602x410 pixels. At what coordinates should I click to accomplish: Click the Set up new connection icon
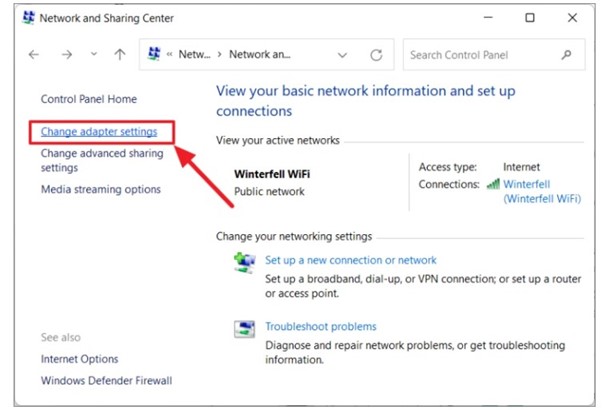coord(244,263)
